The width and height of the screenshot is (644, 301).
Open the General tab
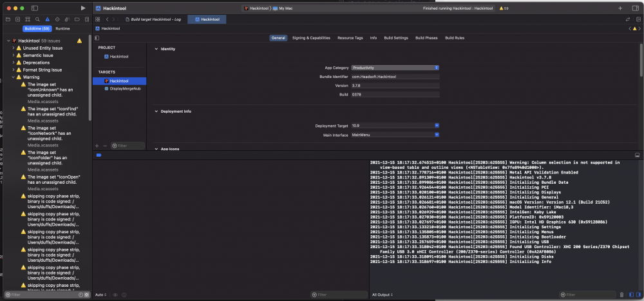click(278, 38)
